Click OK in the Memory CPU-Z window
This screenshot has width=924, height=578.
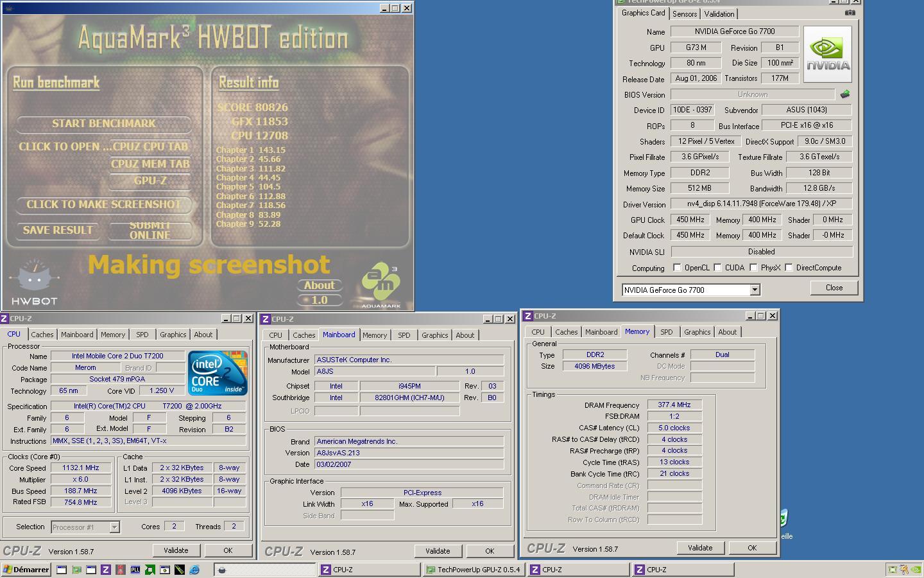point(752,548)
